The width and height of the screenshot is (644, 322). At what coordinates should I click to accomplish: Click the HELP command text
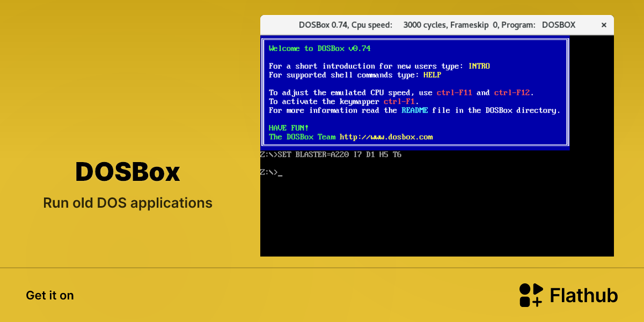[x=432, y=75]
